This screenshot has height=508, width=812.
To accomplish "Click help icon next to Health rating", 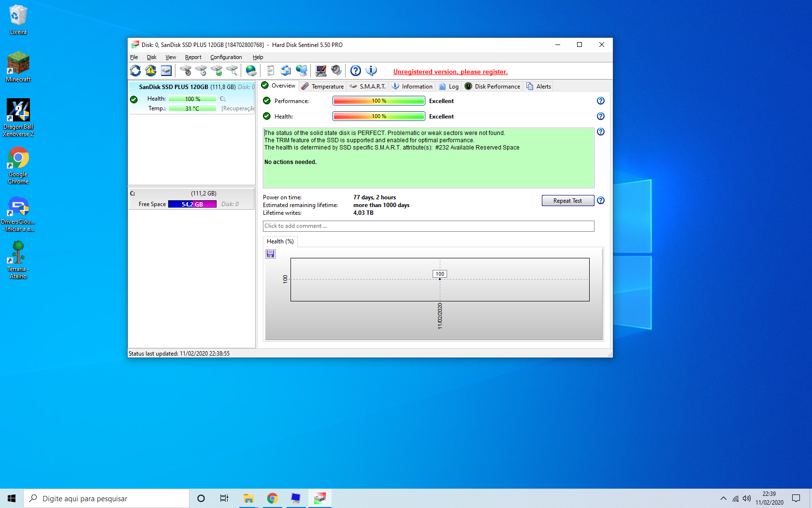I will click(x=601, y=116).
